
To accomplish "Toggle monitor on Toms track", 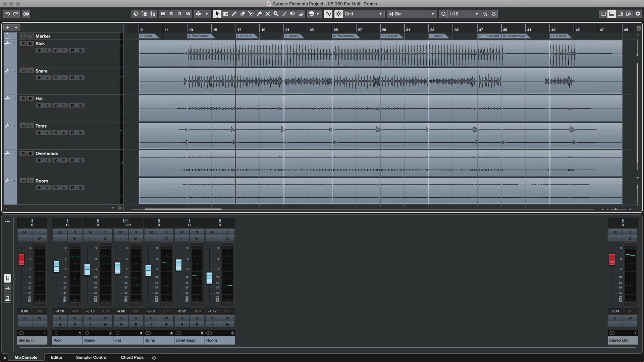I will point(47,133).
